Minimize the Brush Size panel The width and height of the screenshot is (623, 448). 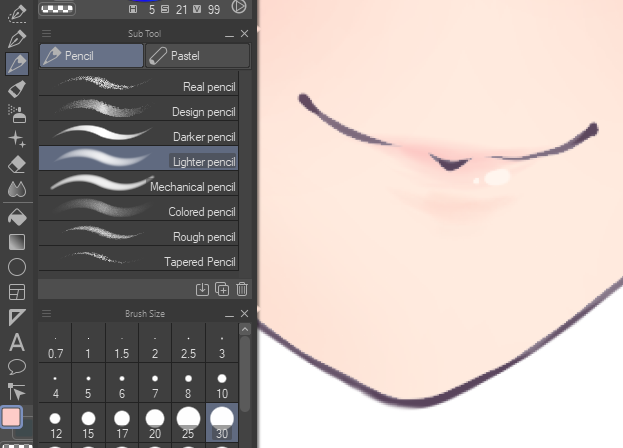[229, 314]
